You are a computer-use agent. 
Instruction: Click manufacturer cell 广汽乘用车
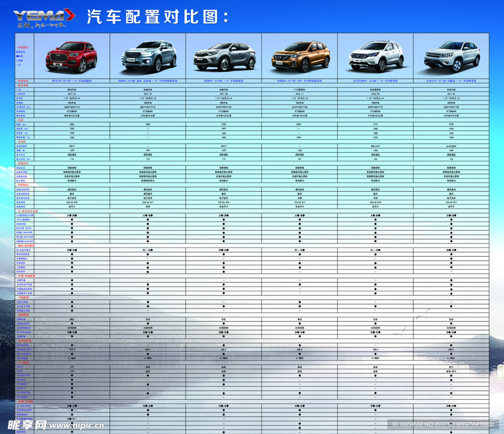tap(300, 90)
